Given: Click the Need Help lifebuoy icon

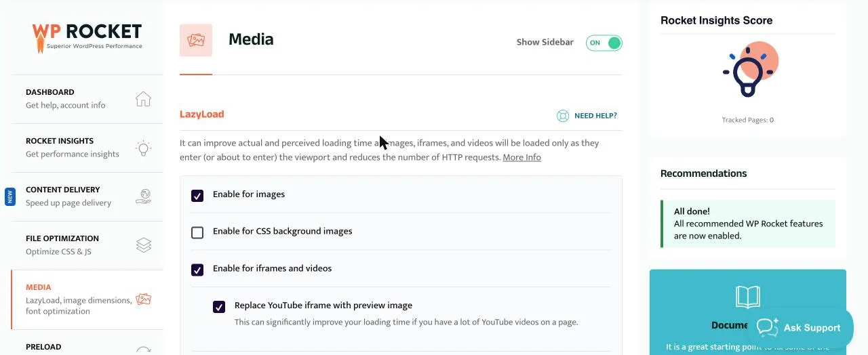Looking at the screenshot, I should (563, 116).
